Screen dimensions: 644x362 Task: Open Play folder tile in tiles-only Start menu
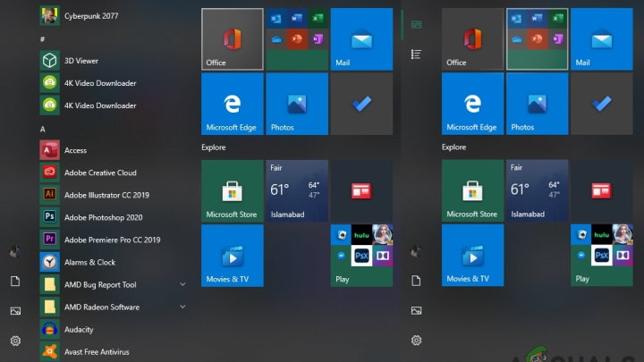tap(602, 256)
